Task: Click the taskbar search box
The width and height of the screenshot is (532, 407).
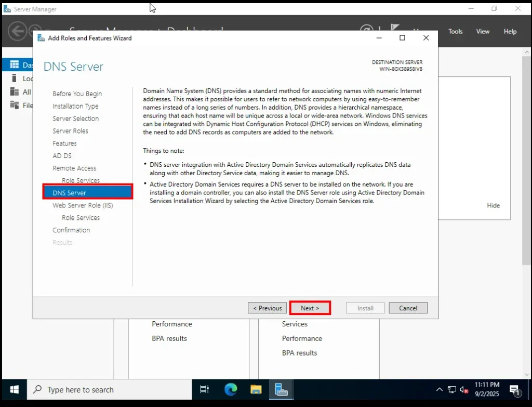Action: pyautogui.click(x=109, y=389)
